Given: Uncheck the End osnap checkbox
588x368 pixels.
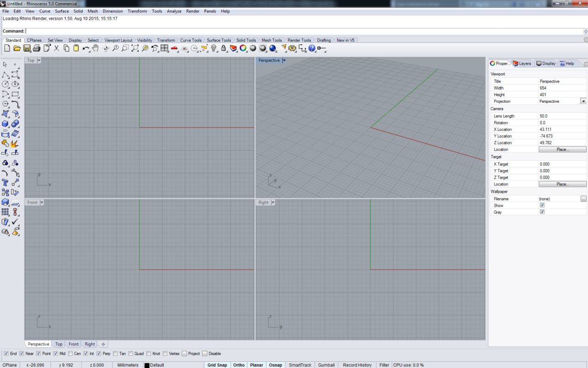Looking at the screenshot, I should tap(6, 354).
